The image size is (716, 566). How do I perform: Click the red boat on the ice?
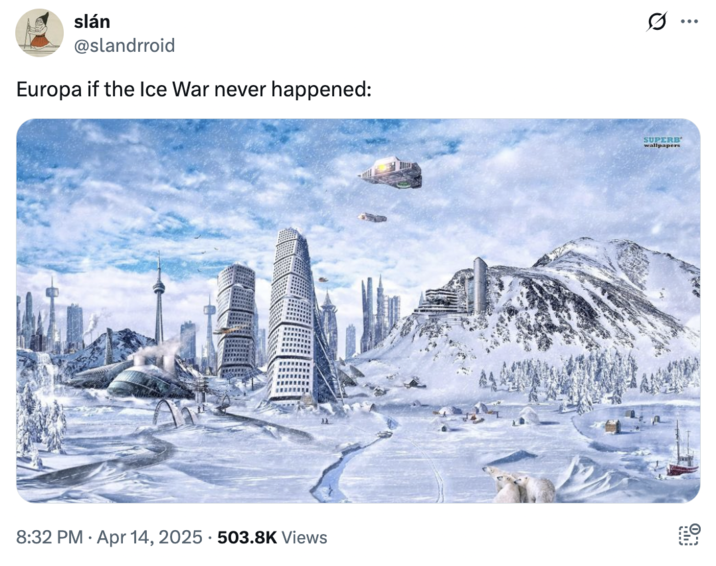(681, 459)
